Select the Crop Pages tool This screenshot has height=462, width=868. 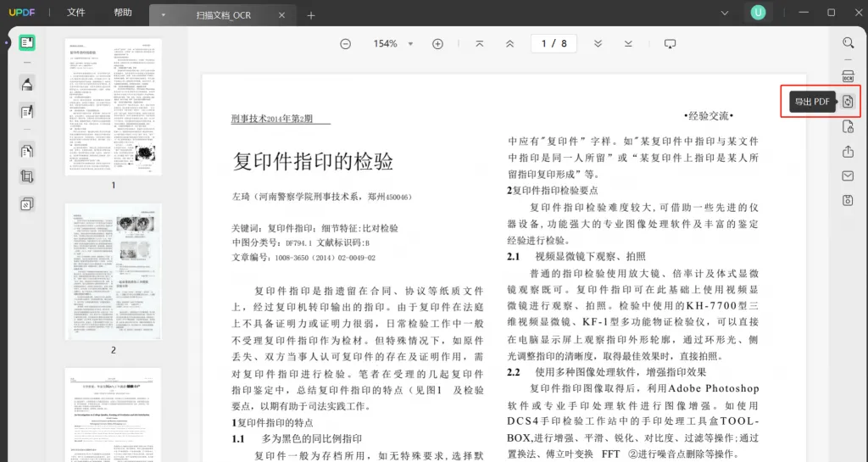[26, 177]
